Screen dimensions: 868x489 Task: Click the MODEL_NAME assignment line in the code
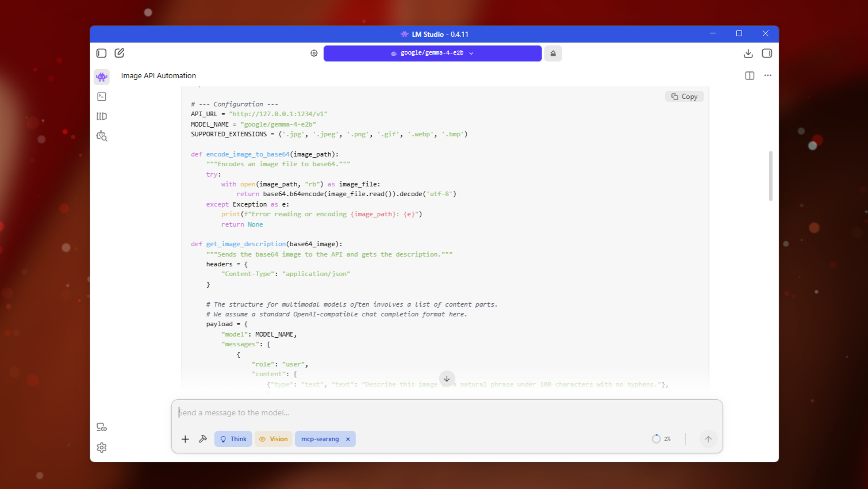tap(254, 124)
